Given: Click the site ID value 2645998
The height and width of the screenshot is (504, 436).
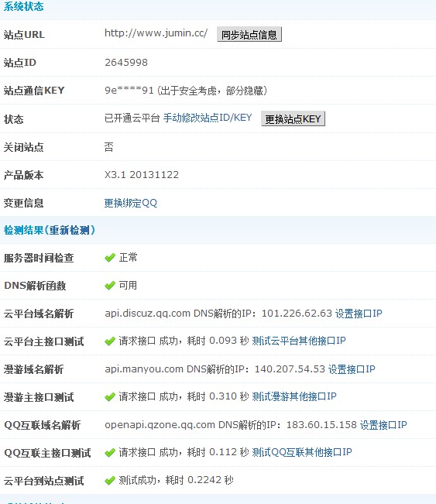Looking at the screenshot, I should pos(126,63).
